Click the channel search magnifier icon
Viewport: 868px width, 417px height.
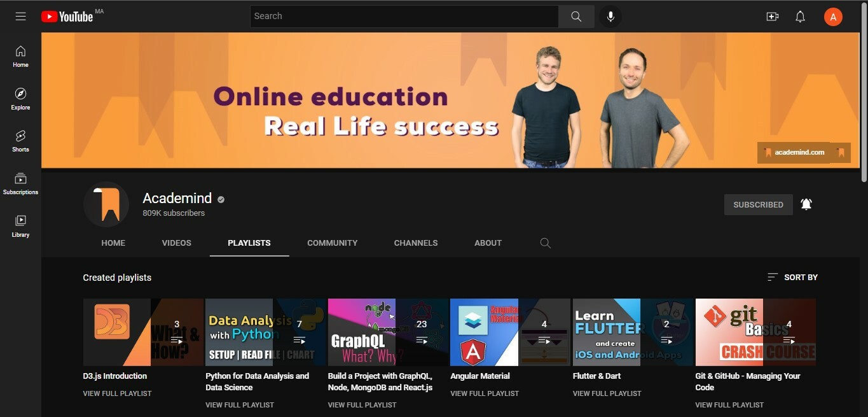coord(545,243)
